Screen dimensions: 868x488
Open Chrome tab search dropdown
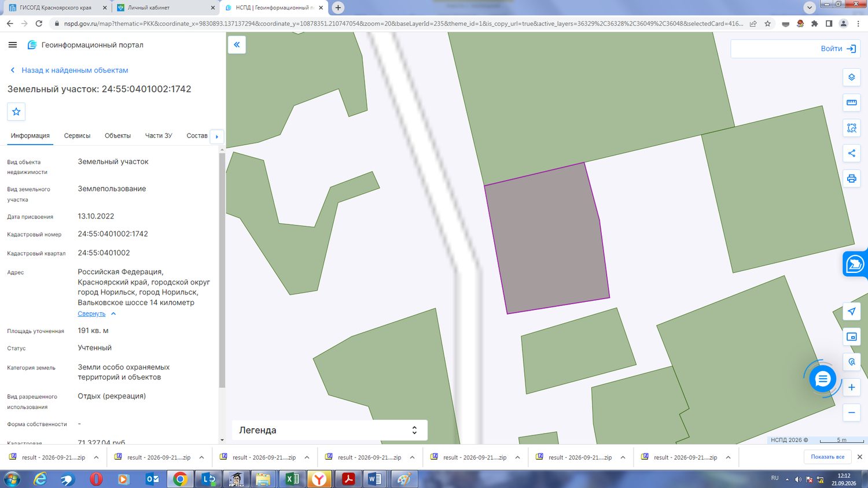pyautogui.click(x=810, y=8)
